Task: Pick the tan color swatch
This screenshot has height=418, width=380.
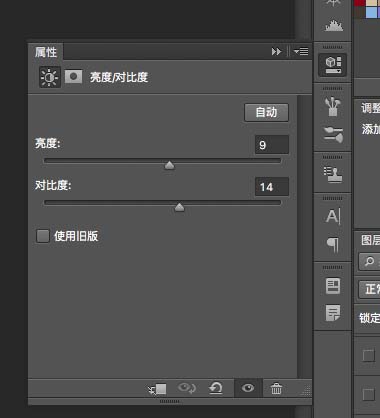Action: [x=372, y=3]
